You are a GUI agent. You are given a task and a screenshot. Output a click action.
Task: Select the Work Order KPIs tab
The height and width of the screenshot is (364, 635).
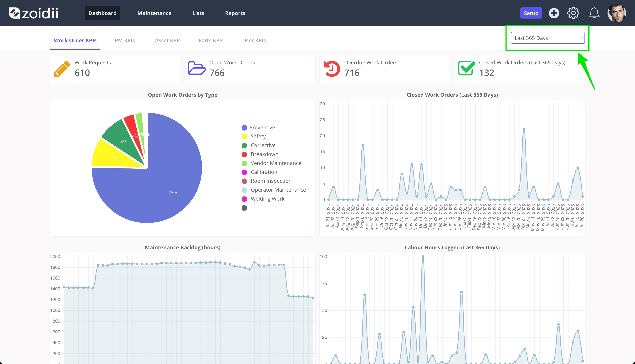[x=75, y=40]
